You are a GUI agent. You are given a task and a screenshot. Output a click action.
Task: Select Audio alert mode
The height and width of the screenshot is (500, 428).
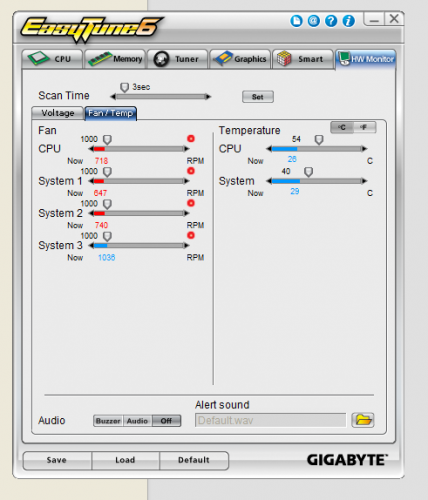click(137, 421)
